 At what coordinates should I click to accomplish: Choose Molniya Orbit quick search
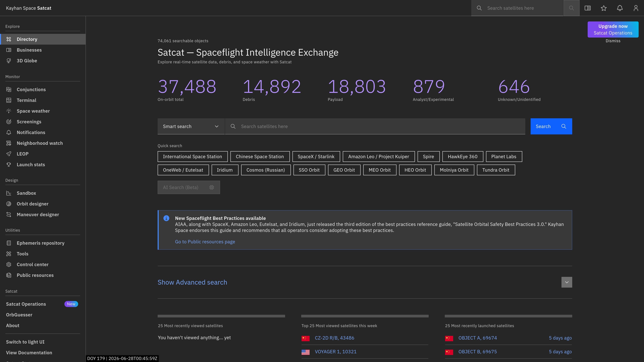(454, 170)
